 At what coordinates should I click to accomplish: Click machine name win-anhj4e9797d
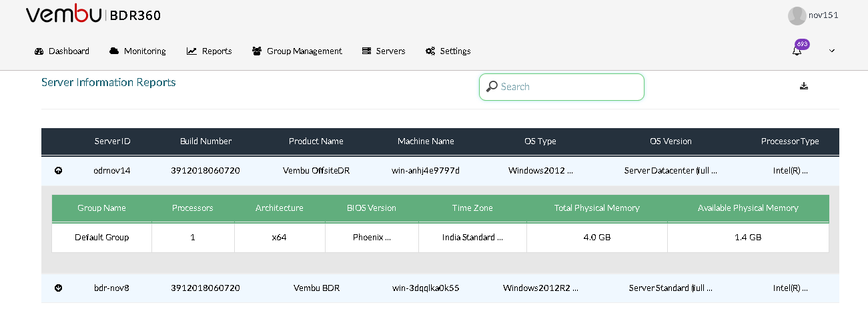(x=426, y=171)
